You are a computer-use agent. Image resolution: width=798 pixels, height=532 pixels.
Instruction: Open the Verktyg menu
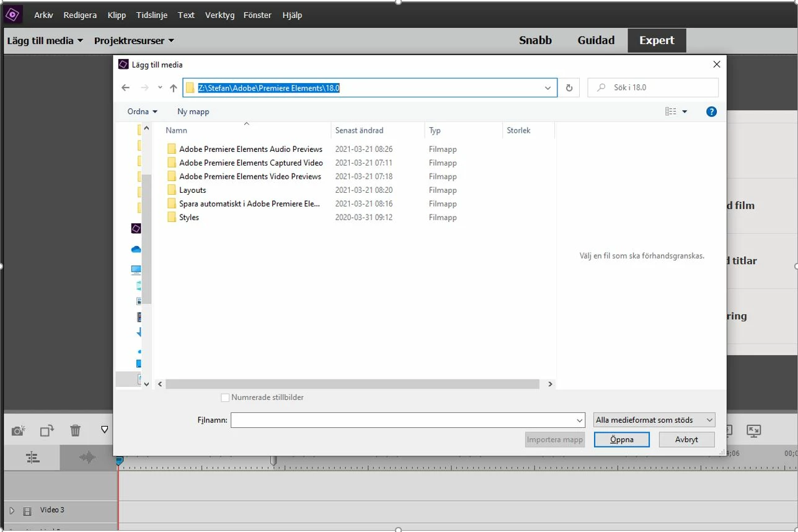pos(220,15)
